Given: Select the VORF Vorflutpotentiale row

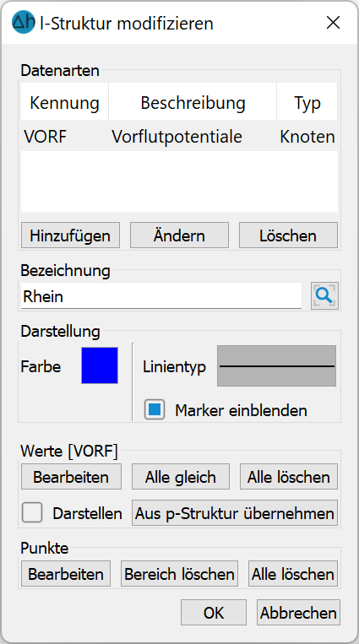Looking at the screenshot, I should click(179, 137).
